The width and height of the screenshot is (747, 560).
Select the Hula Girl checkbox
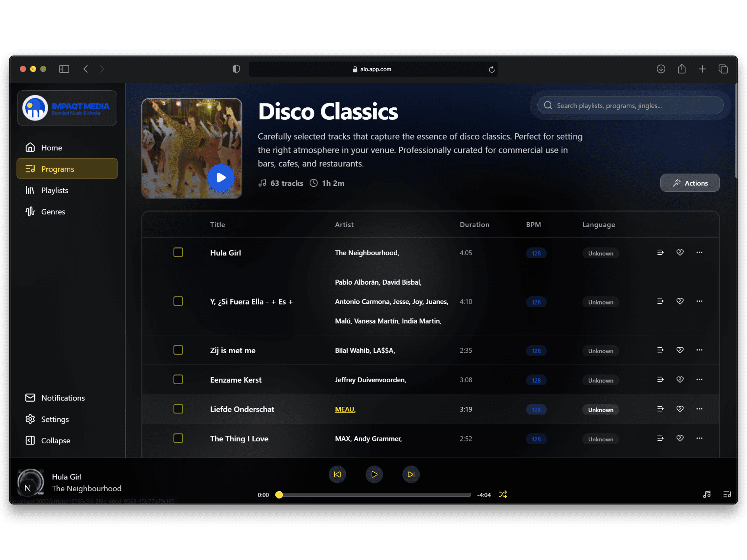178,252
